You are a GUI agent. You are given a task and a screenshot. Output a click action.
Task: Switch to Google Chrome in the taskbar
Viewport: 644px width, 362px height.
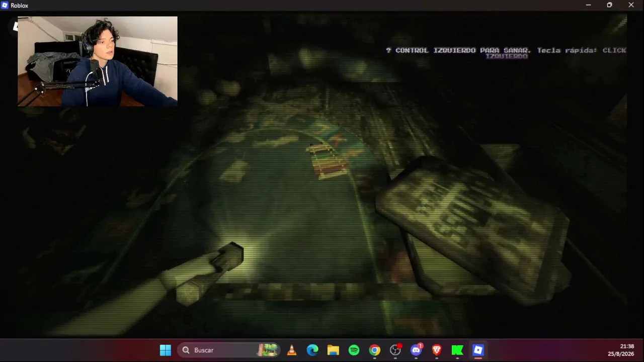pos(374,350)
